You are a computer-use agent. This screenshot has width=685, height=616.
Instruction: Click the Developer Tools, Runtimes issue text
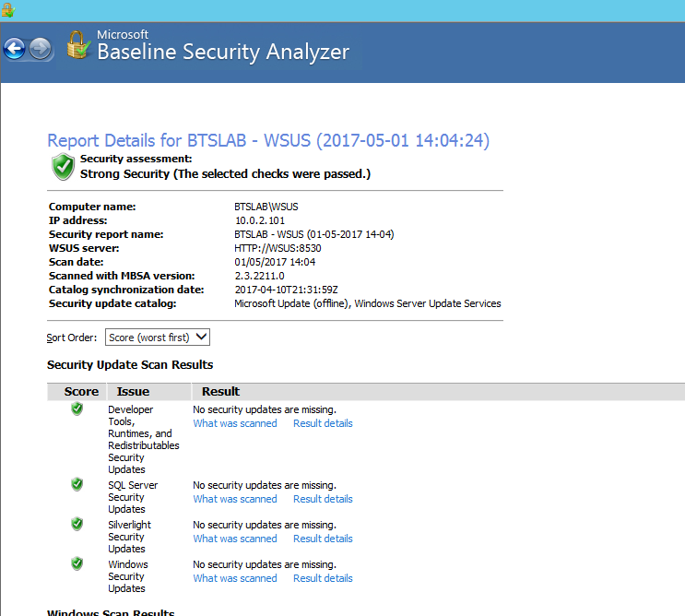143,440
